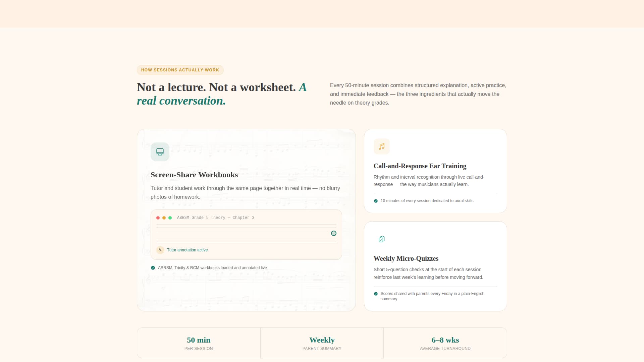Image resolution: width=644 pixels, height=362 pixels.
Task: Click the screen-share monitor icon
Action: 160,152
